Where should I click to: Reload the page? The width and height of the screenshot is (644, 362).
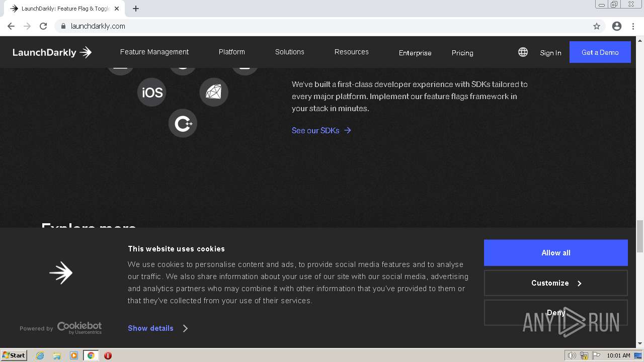coord(43,26)
